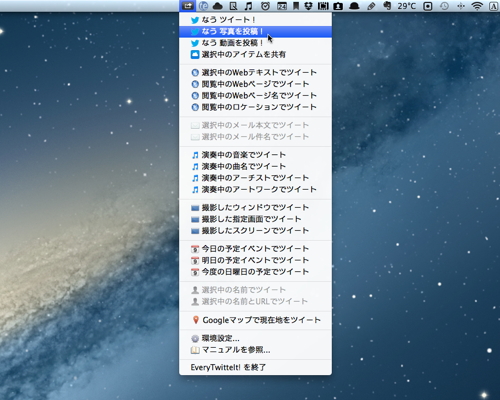Open the Wi-Fi status menu

[x=477, y=6]
